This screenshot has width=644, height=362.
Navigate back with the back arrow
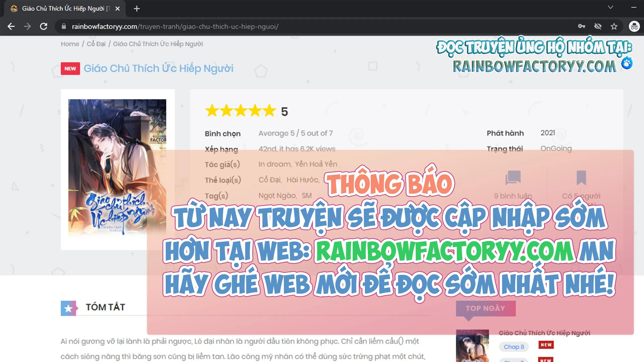pyautogui.click(x=11, y=26)
